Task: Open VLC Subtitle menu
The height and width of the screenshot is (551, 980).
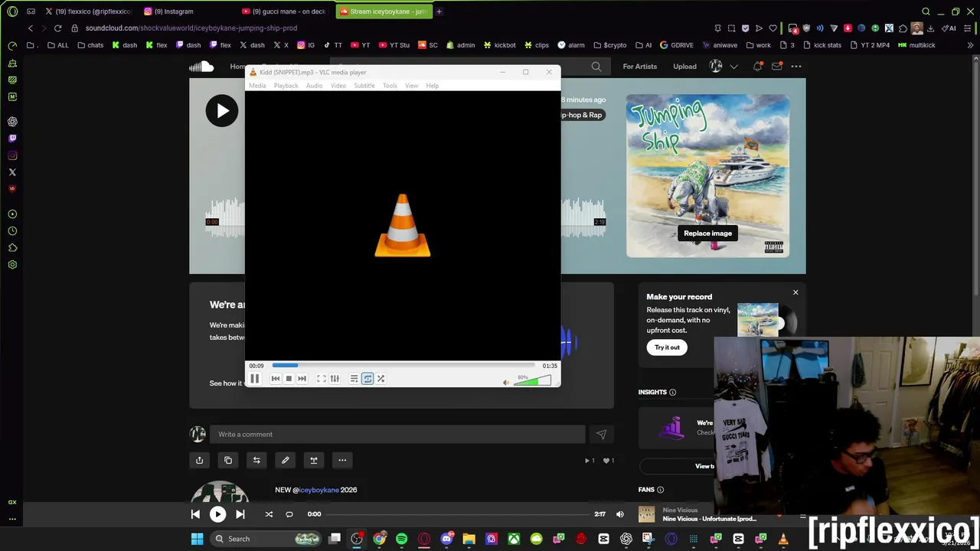Action: point(364,86)
